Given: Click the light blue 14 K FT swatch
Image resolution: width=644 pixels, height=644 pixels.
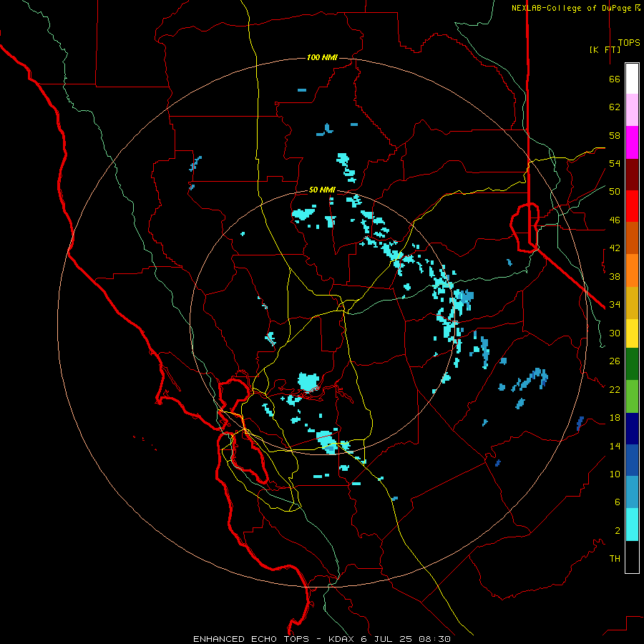Looking at the screenshot, I should pyautogui.click(x=632, y=492).
